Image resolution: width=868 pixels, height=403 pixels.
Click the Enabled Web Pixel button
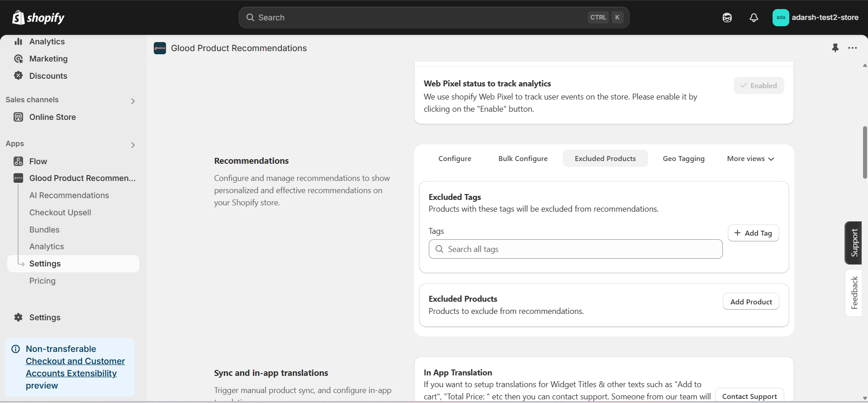[x=759, y=85]
